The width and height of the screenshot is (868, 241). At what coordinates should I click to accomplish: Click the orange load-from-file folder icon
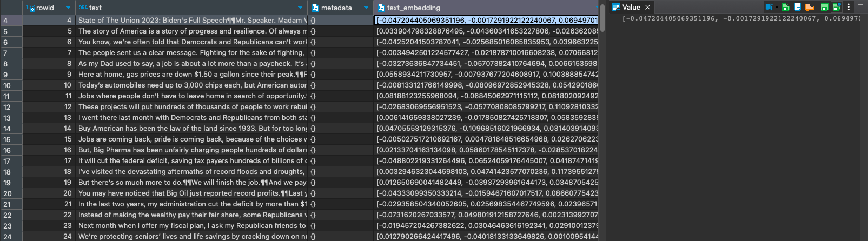(810, 7)
